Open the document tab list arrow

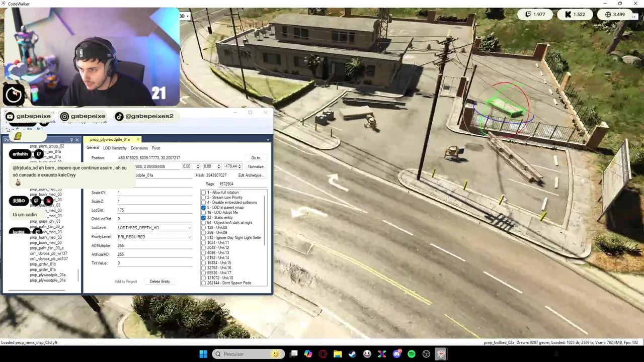click(x=268, y=140)
